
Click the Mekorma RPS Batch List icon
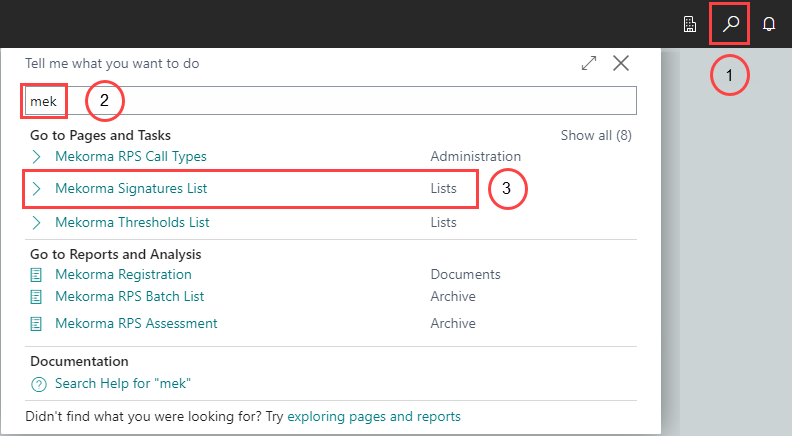click(38, 297)
